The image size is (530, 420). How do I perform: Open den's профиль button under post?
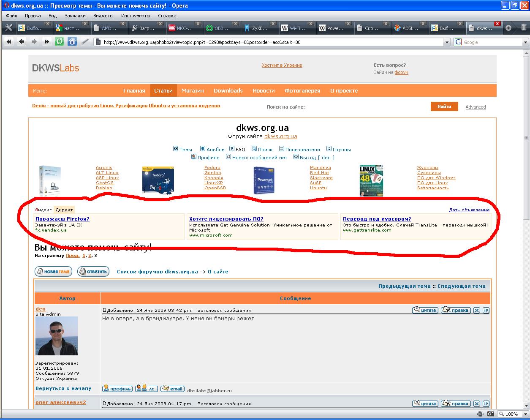[x=117, y=388]
